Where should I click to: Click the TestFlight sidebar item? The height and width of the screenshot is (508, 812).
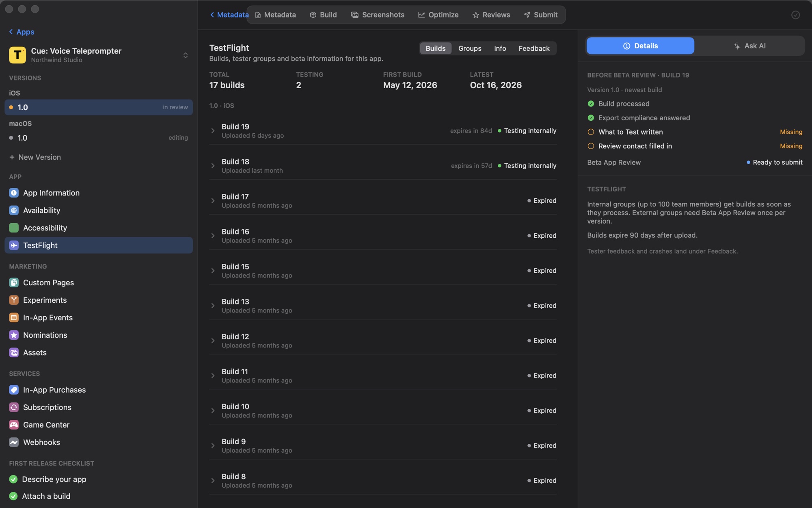click(99, 245)
